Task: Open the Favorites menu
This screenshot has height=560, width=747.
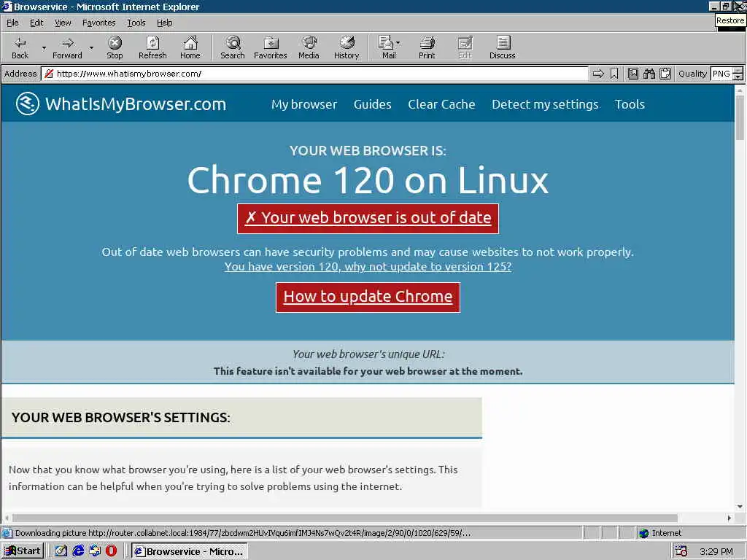Action: click(x=98, y=23)
